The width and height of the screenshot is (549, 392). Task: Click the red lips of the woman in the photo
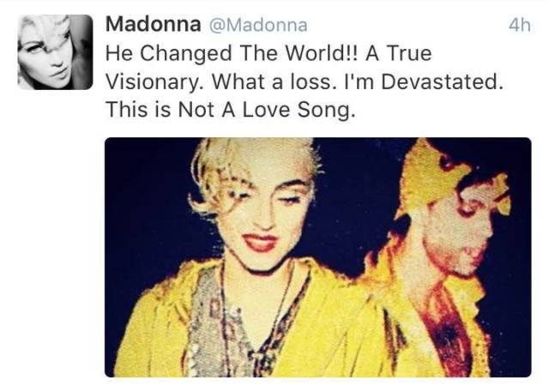(261, 243)
